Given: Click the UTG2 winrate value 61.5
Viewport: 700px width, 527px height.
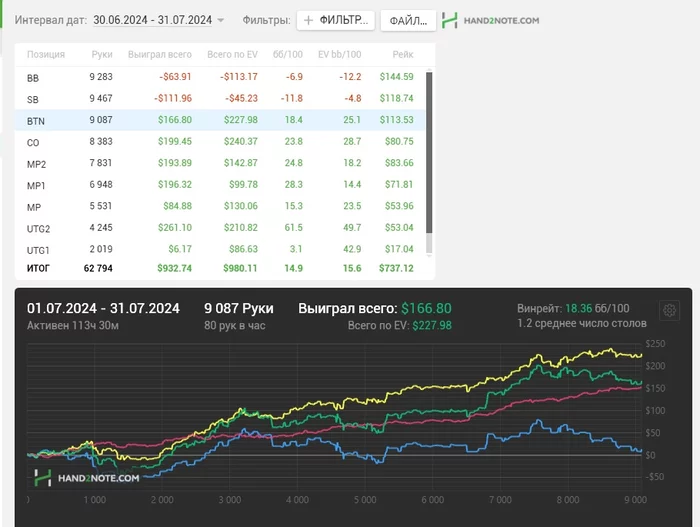Looking at the screenshot, I should (x=293, y=228).
